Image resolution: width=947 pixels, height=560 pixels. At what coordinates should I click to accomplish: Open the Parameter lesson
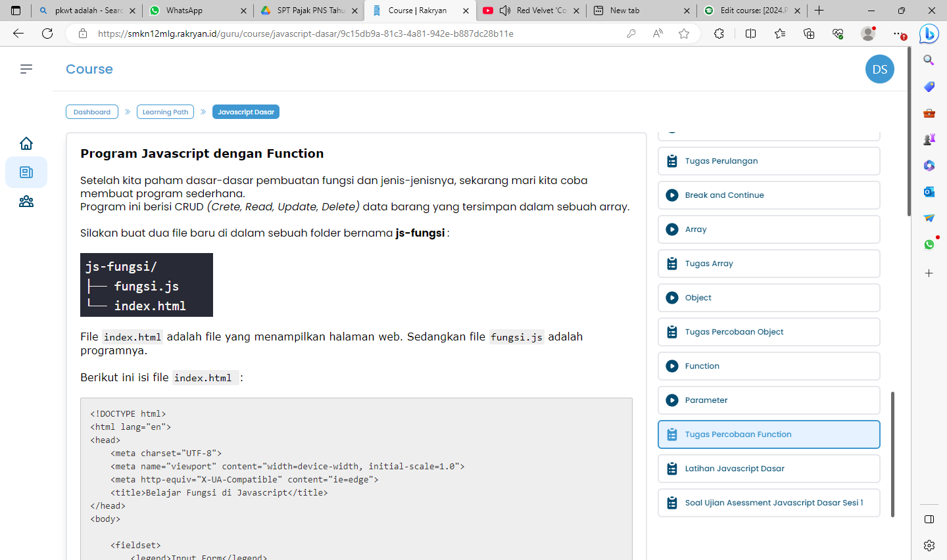pyautogui.click(x=769, y=400)
